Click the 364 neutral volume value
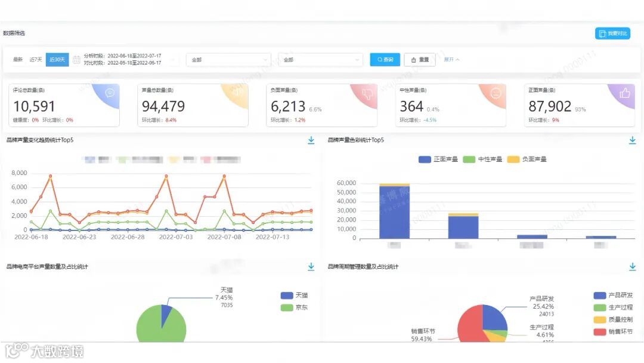The image size is (644, 363). point(411,106)
